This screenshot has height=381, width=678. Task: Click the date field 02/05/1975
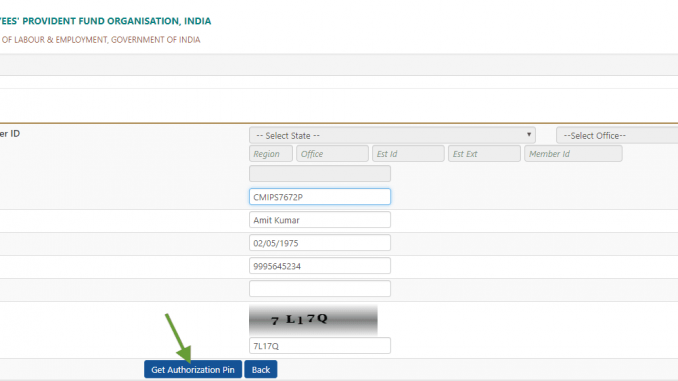[320, 243]
